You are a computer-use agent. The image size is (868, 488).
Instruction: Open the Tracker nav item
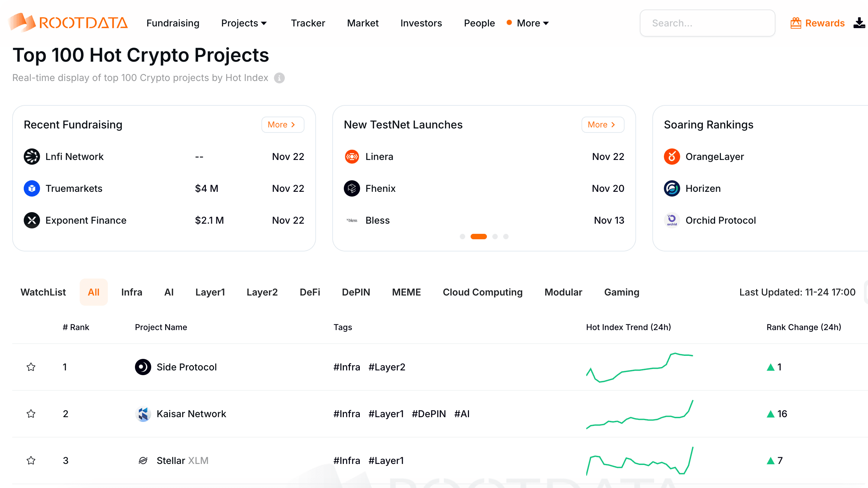(x=308, y=23)
